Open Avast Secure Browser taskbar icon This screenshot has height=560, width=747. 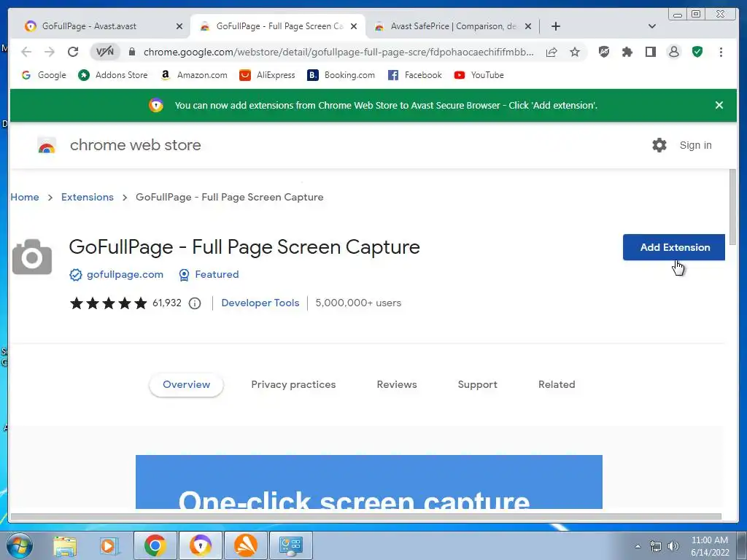[x=201, y=545]
